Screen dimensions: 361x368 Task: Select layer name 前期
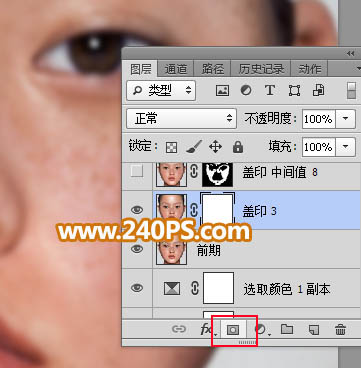pyautogui.click(x=209, y=251)
